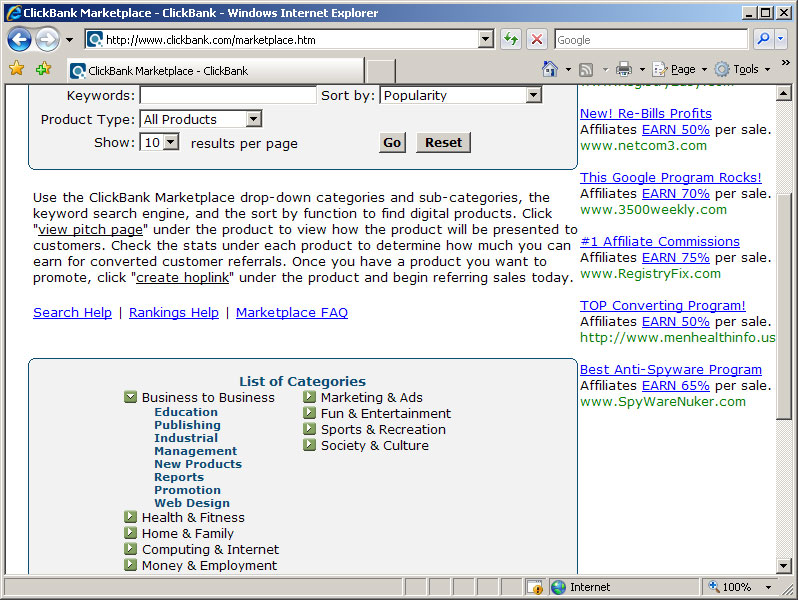Click the Refresh page icon
Screen dimensions: 798x600
(x=510, y=39)
